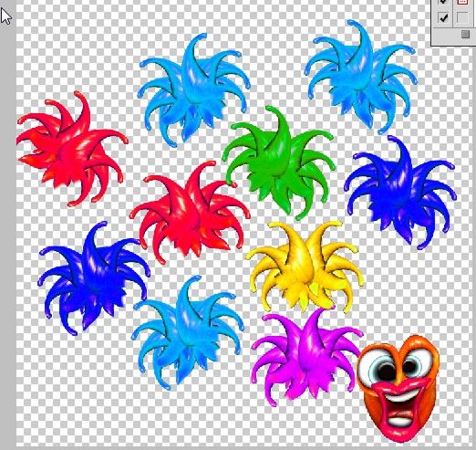Select the dark blue hair shape at lower left
The width and height of the screenshot is (476, 450).
point(94,278)
